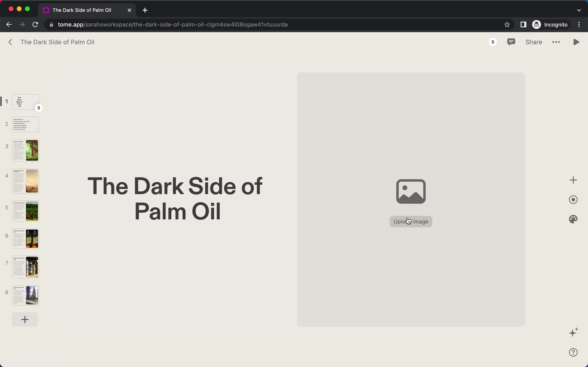Click Upload Image button

pyautogui.click(x=411, y=222)
